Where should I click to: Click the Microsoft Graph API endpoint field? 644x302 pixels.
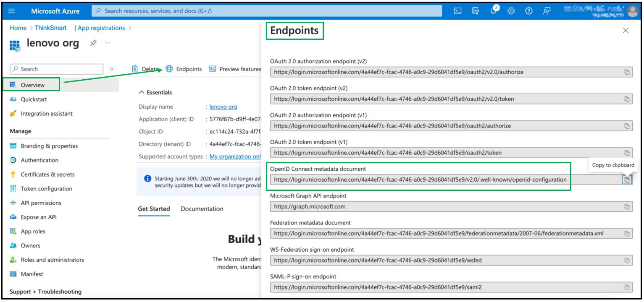click(x=452, y=206)
